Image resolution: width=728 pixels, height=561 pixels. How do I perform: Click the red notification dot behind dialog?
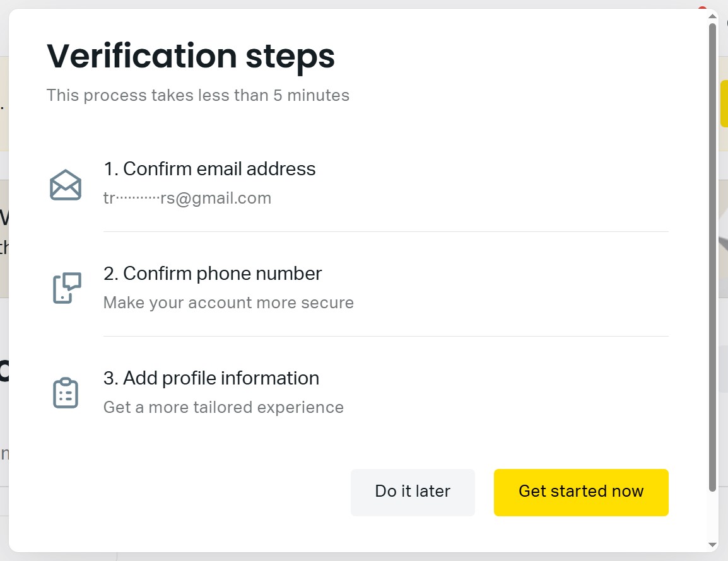point(702,9)
